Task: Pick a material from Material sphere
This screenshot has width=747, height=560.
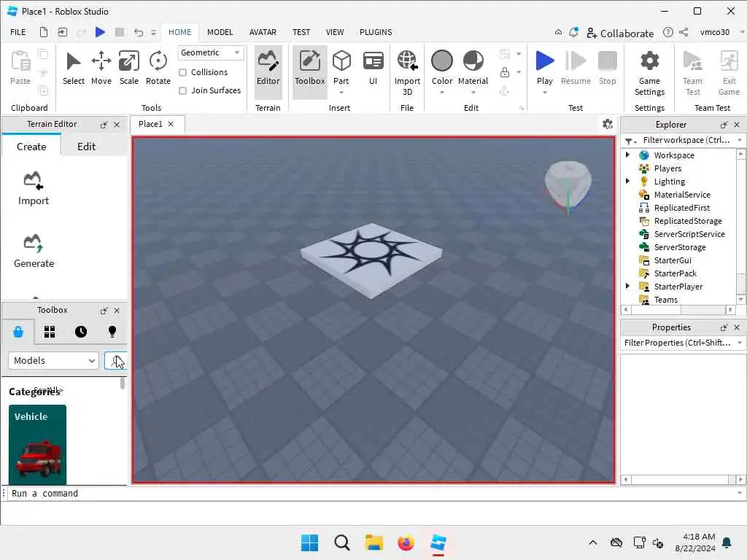Action: pos(473,61)
